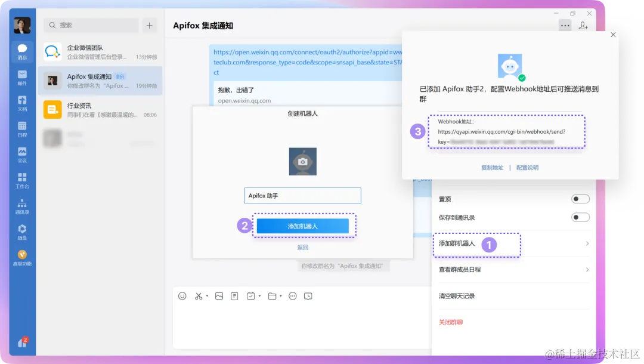Open the 高级功能 advanced features

pos(22,258)
